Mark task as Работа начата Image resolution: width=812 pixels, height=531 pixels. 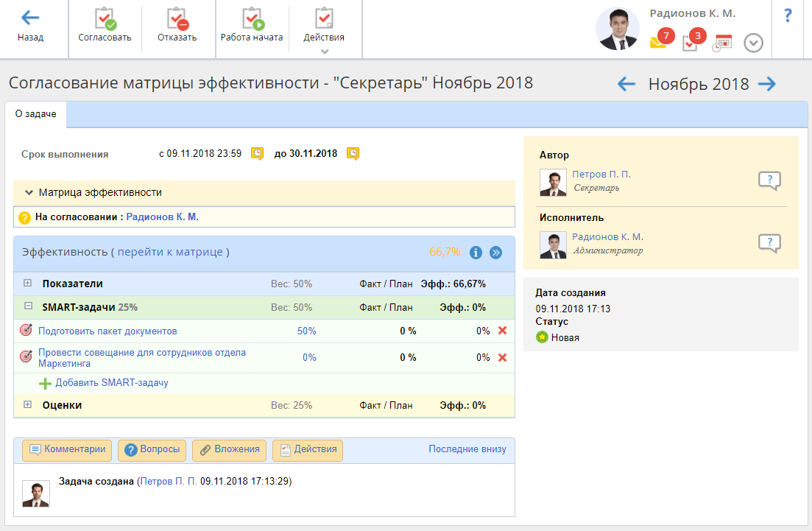click(252, 19)
